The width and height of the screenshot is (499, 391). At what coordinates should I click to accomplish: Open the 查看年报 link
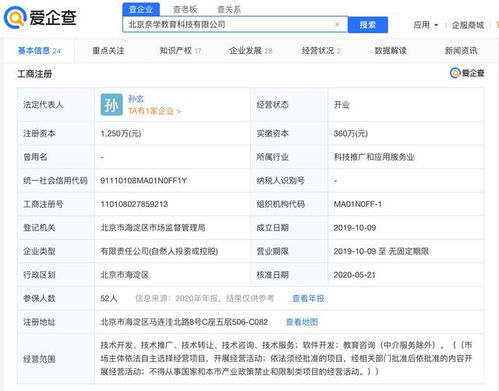(x=308, y=298)
